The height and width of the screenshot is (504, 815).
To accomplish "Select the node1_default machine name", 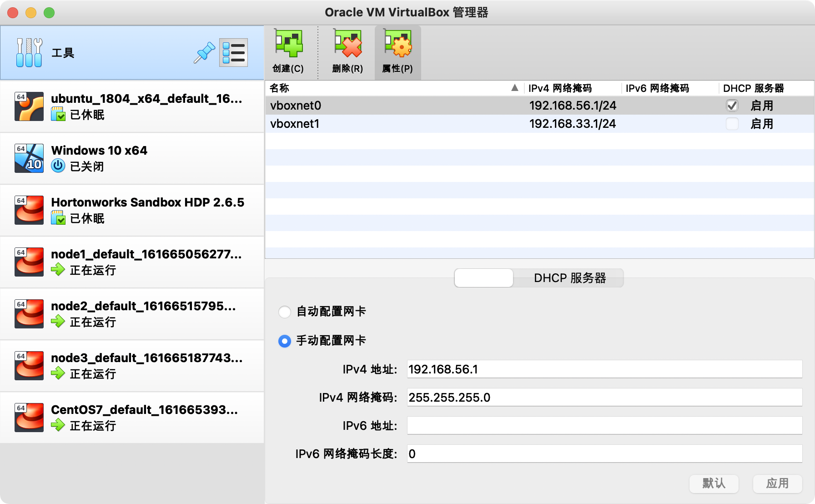I will pos(146,254).
